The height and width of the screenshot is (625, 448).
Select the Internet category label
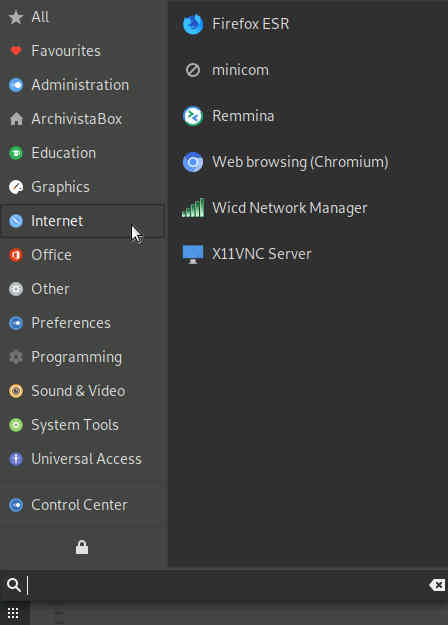57,221
